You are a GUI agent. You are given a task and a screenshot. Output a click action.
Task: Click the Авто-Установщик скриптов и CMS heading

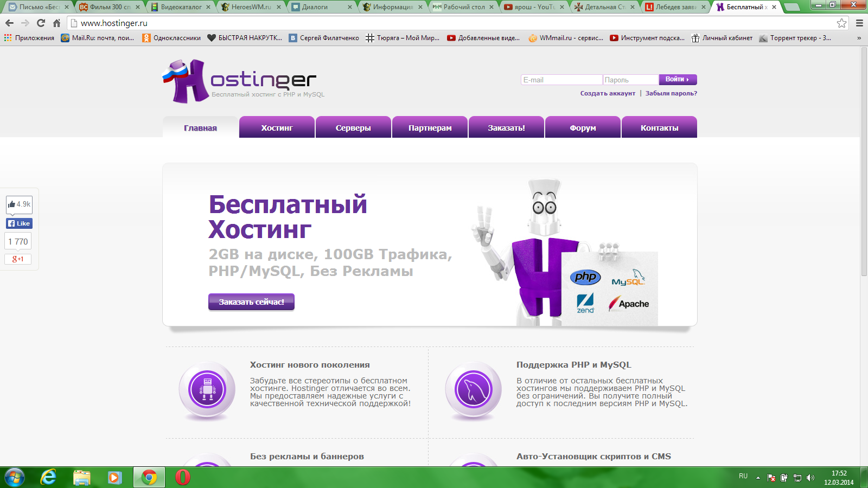coord(593,457)
